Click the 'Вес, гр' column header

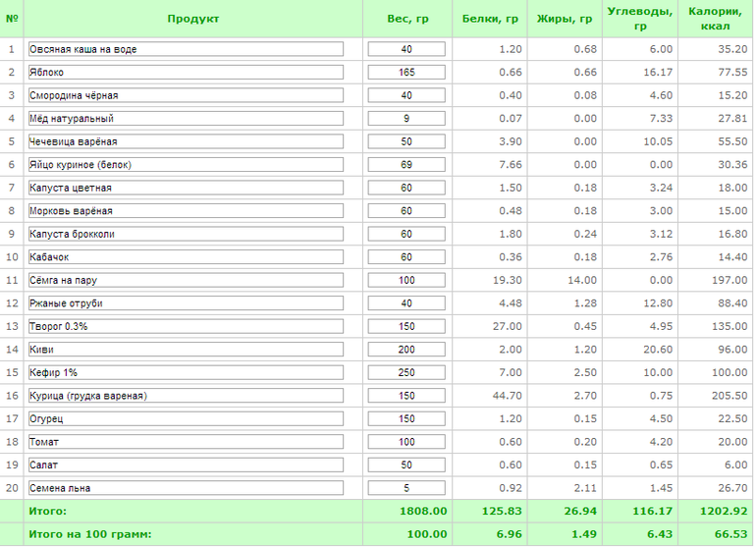pos(407,19)
